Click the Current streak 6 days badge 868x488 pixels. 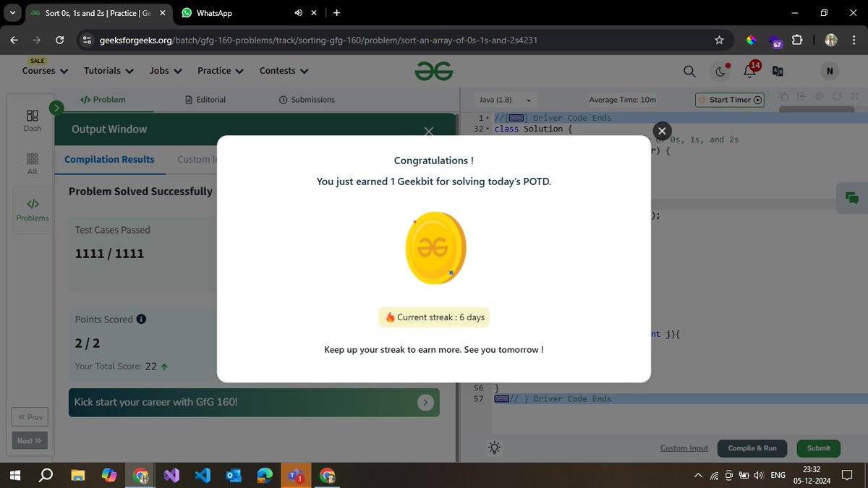pos(434,317)
